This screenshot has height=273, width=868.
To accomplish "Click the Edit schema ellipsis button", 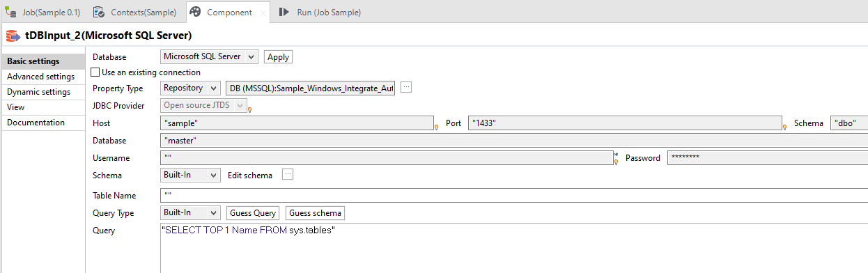I will (x=288, y=174).
